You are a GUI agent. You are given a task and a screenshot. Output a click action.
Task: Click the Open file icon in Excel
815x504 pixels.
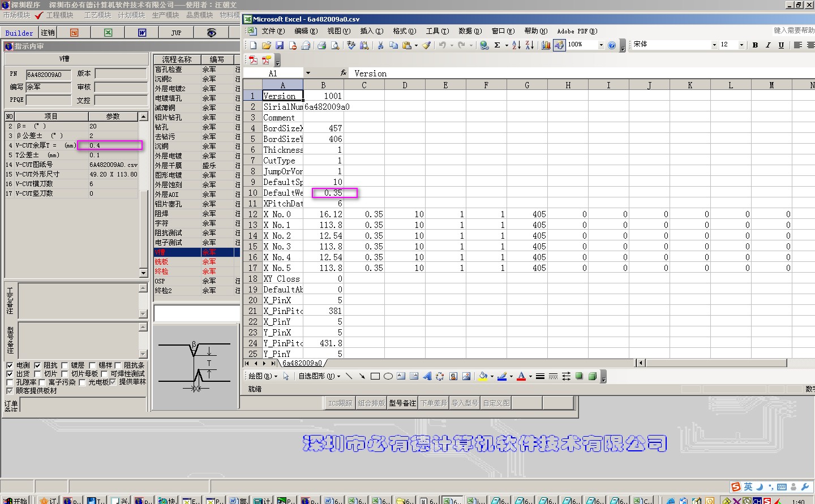pyautogui.click(x=266, y=45)
